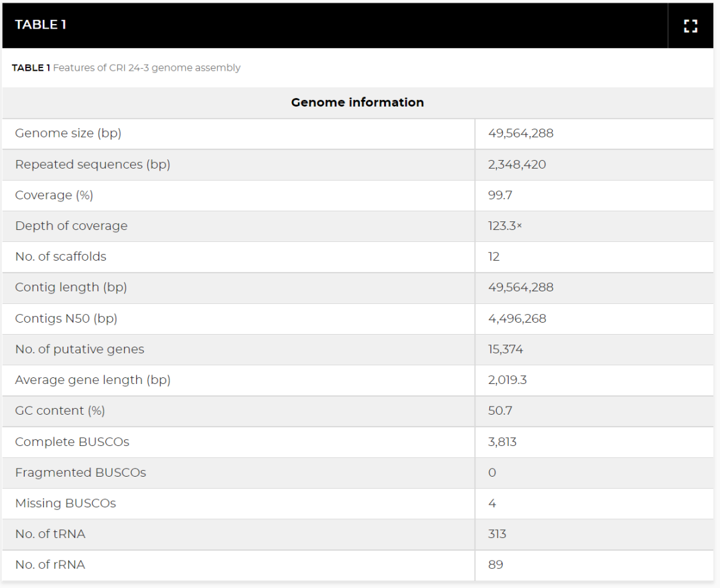
Task: Select the Coverage (%) row label
Action: (x=54, y=195)
